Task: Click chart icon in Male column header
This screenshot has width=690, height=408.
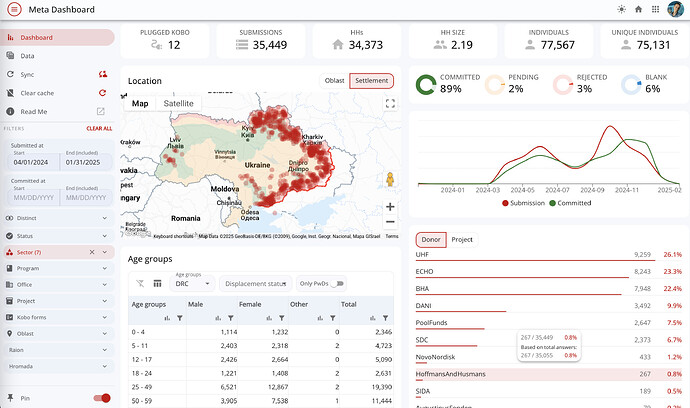Action: [x=218, y=318]
